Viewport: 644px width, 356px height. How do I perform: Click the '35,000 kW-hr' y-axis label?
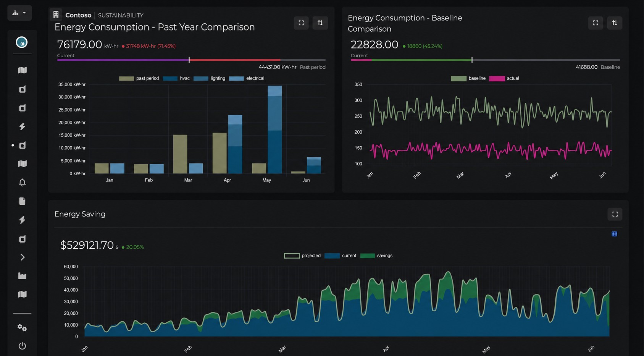pos(72,84)
